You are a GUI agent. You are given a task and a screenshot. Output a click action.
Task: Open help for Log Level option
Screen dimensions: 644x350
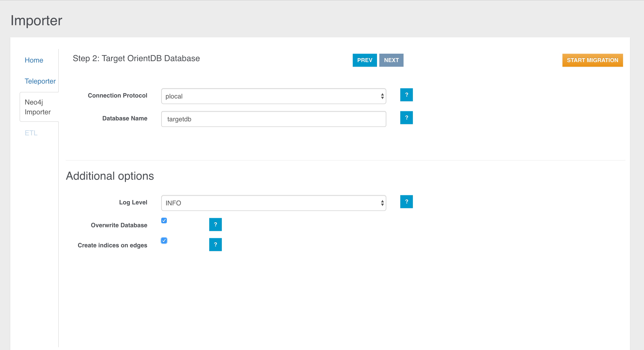tap(406, 202)
